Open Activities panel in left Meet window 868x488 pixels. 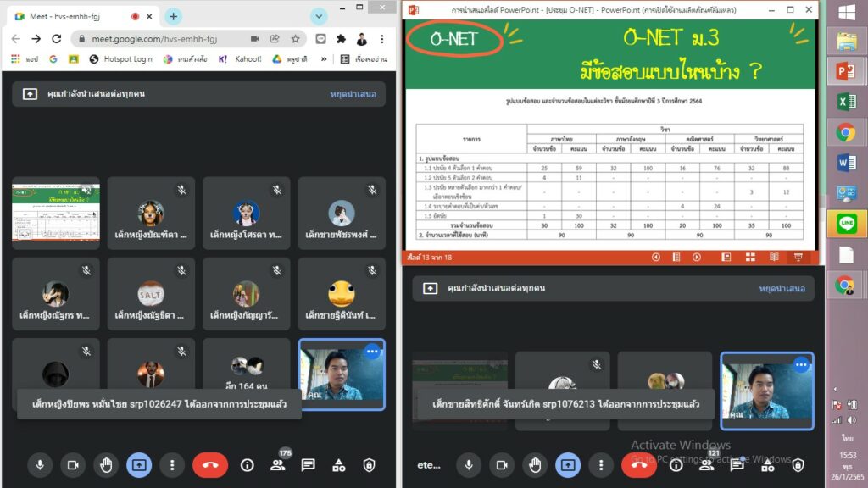339,464
